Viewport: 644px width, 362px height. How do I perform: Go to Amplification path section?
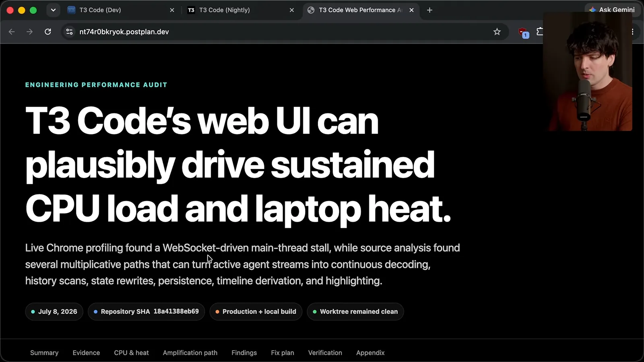(190, 353)
